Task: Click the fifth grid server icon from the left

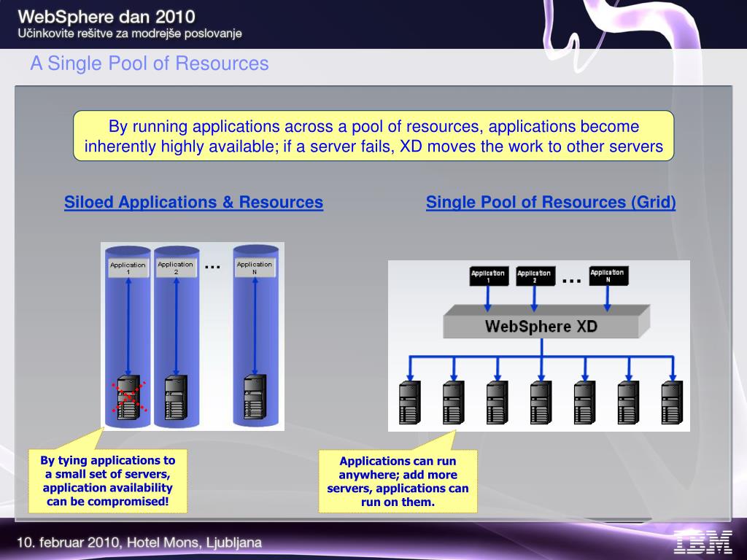Action: [585, 402]
